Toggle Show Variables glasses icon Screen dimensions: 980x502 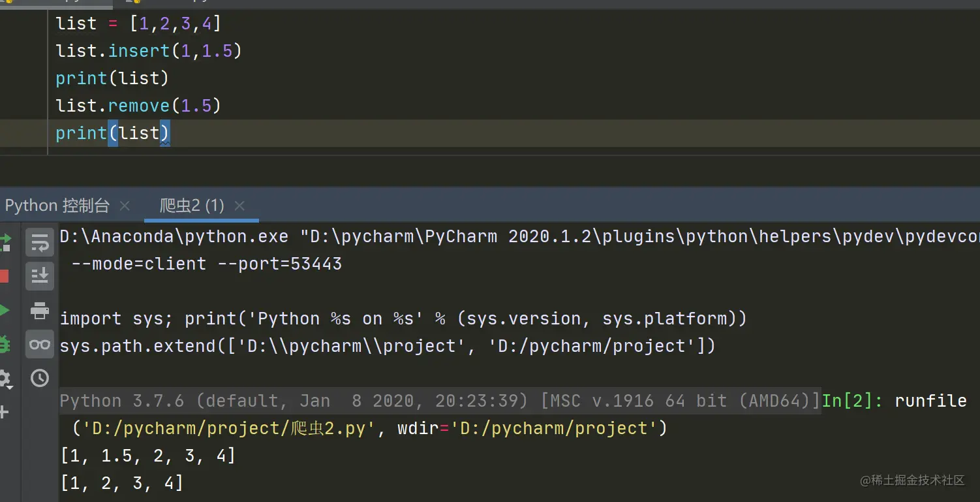(x=40, y=344)
